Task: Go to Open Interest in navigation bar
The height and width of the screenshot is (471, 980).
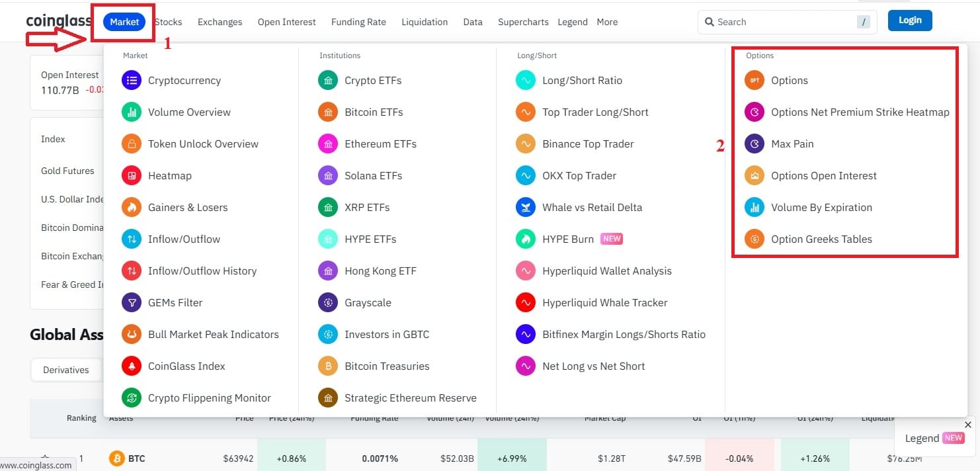Action: [287, 22]
